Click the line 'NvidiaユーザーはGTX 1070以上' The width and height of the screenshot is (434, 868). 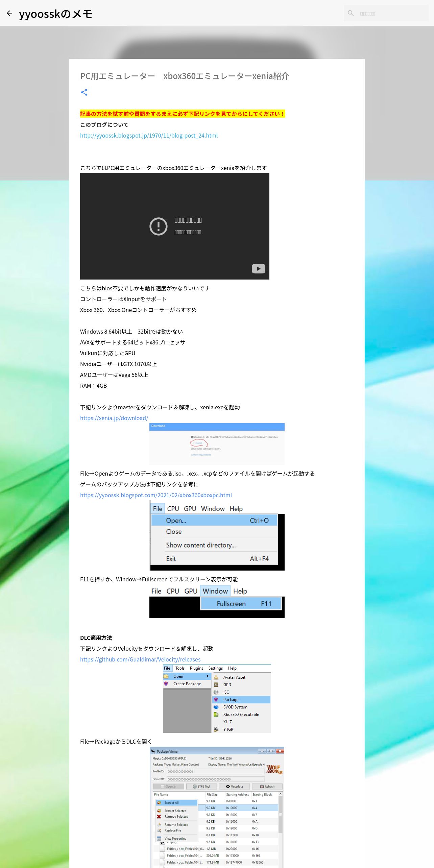(118, 364)
